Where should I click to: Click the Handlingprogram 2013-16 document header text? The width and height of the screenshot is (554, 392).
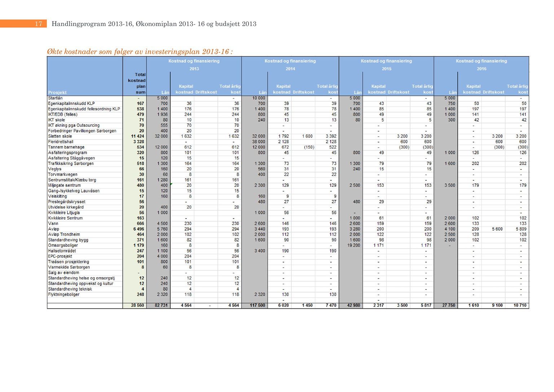point(154,24)
